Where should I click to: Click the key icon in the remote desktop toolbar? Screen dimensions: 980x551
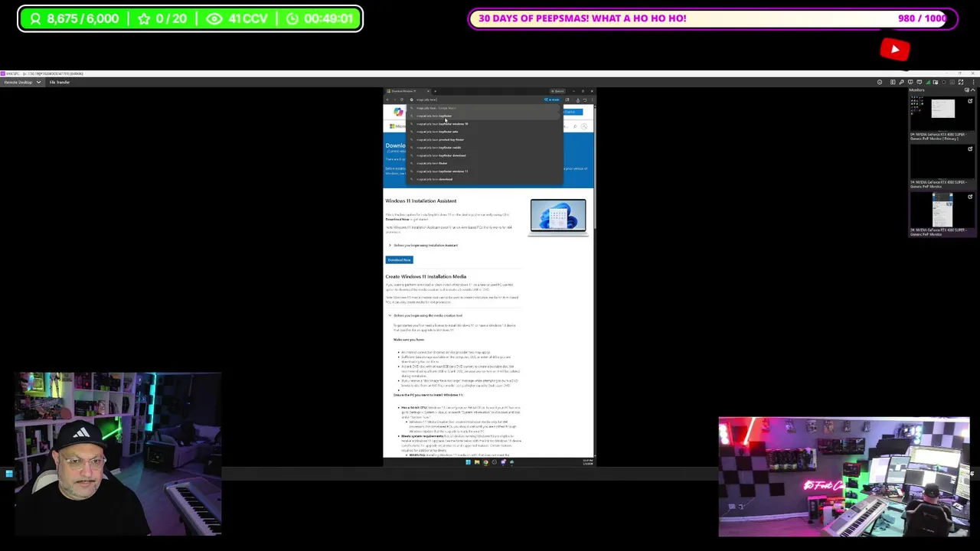[901, 82]
